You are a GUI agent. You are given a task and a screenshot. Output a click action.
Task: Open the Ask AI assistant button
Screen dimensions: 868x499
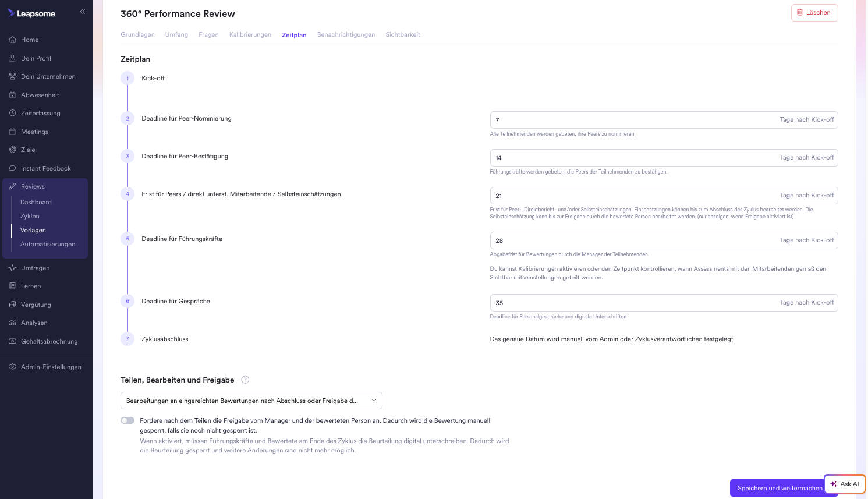coord(845,484)
